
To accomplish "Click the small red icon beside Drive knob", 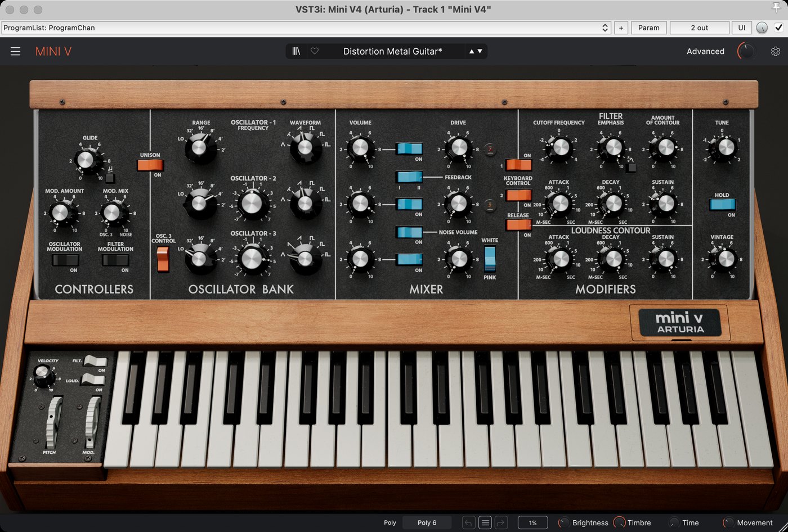I will pyautogui.click(x=490, y=150).
